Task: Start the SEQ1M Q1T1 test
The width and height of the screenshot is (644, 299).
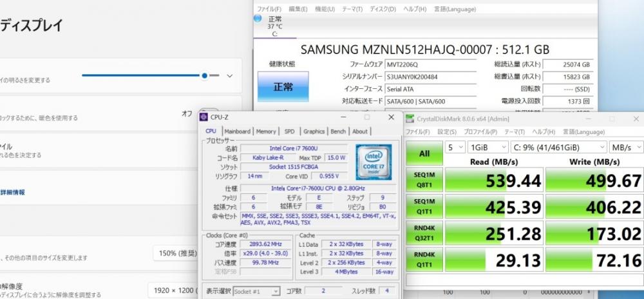Action: point(424,207)
